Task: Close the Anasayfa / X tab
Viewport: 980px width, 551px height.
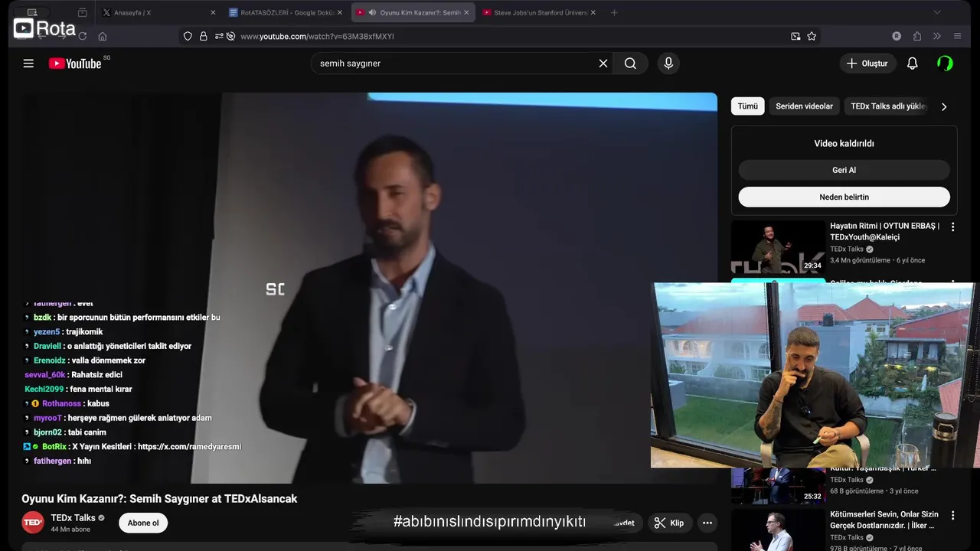Action: click(x=213, y=12)
